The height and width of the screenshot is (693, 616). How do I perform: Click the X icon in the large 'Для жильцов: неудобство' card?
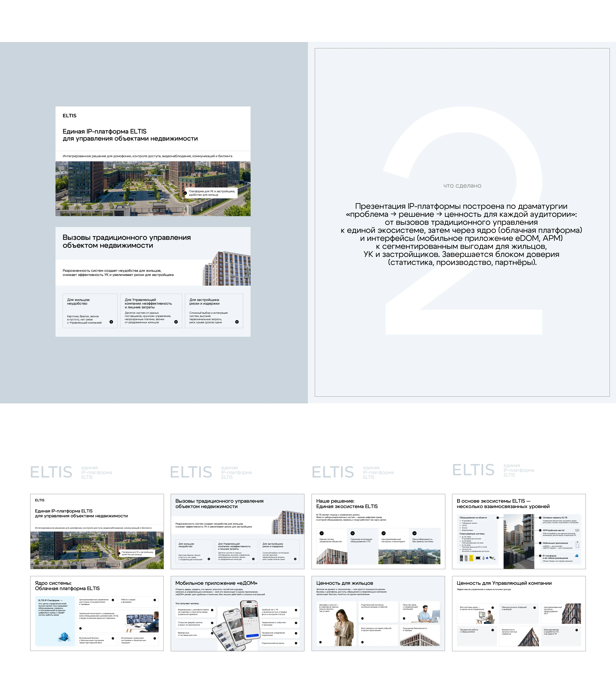(x=111, y=322)
